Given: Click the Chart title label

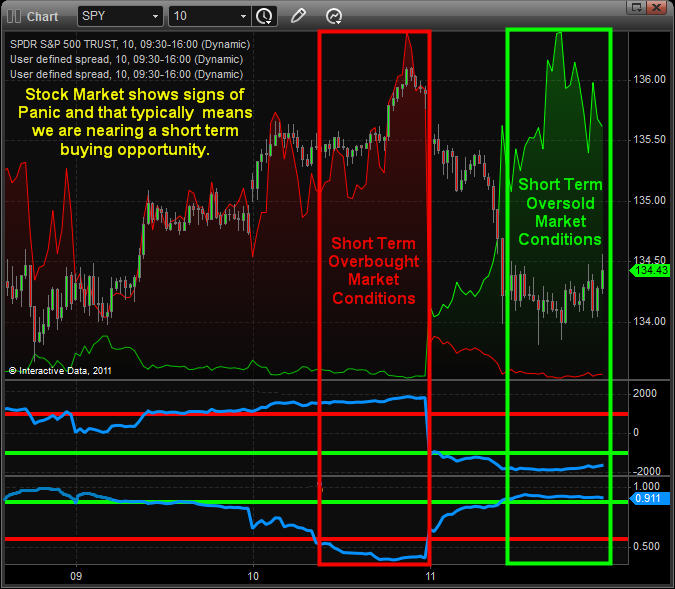Looking at the screenshot, I should (x=42, y=17).
